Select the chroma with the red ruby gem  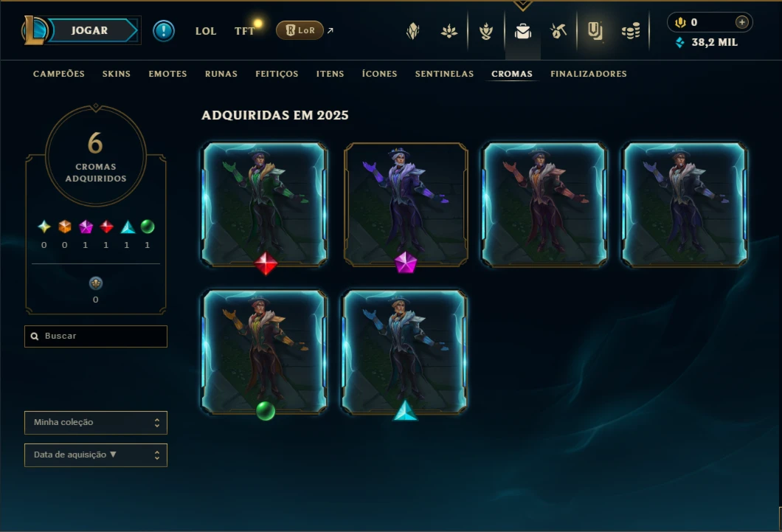coord(264,204)
